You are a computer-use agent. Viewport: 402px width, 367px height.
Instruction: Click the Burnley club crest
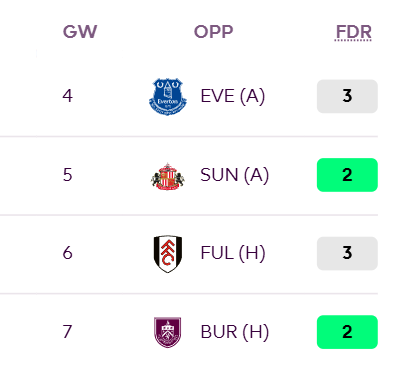coord(168,332)
